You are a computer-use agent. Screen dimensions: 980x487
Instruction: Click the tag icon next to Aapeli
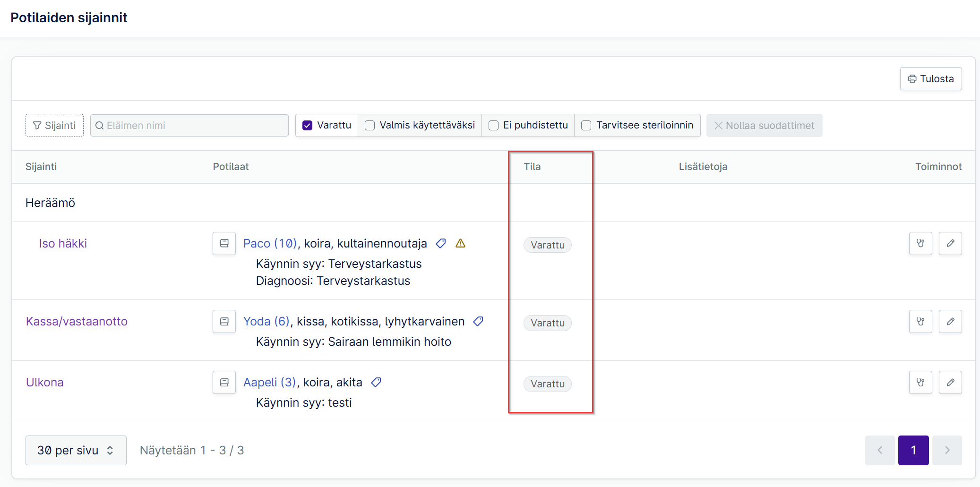pyautogui.click(x=376, y=382)
